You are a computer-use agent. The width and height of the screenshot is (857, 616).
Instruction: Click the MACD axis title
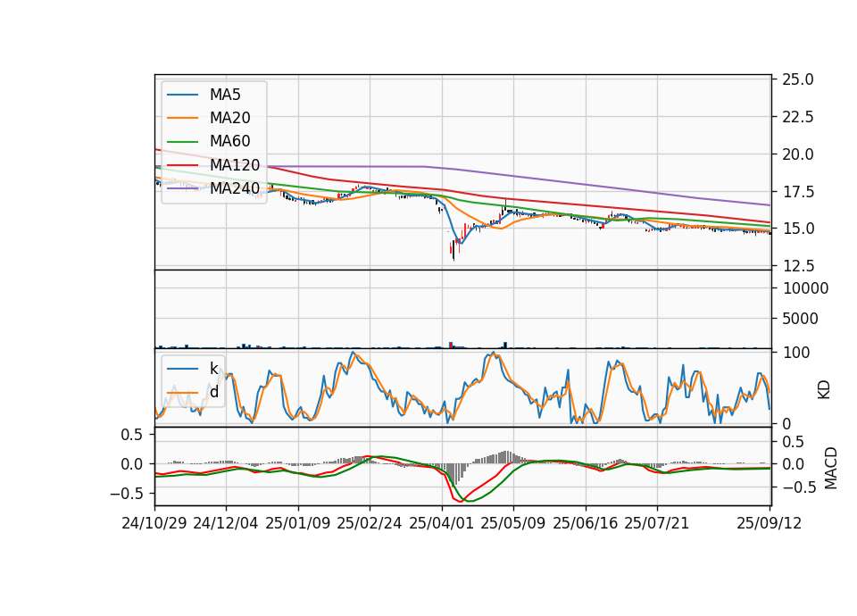point(831,469)
